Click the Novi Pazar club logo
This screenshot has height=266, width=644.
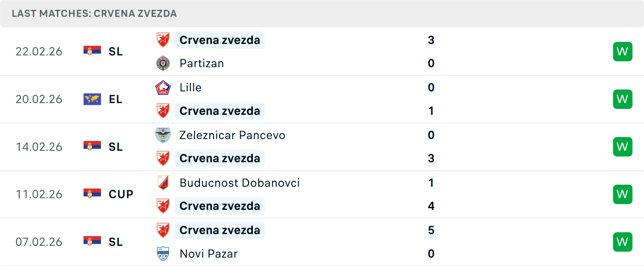(x=163, y=254)
